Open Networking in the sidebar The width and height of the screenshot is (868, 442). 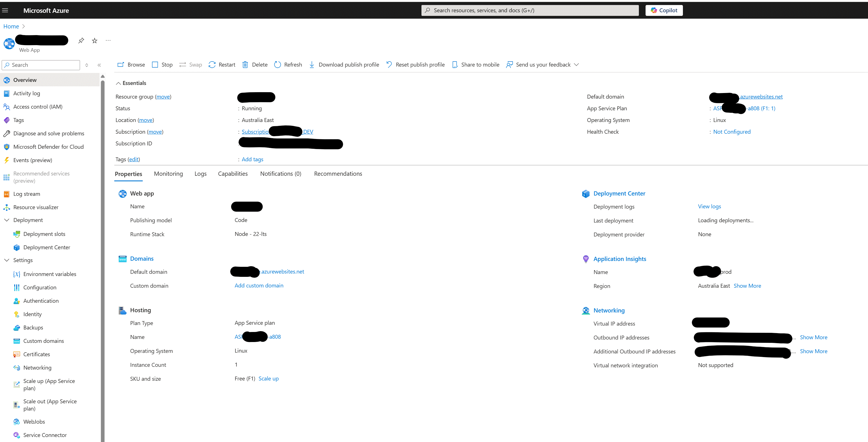coord(37,368)
